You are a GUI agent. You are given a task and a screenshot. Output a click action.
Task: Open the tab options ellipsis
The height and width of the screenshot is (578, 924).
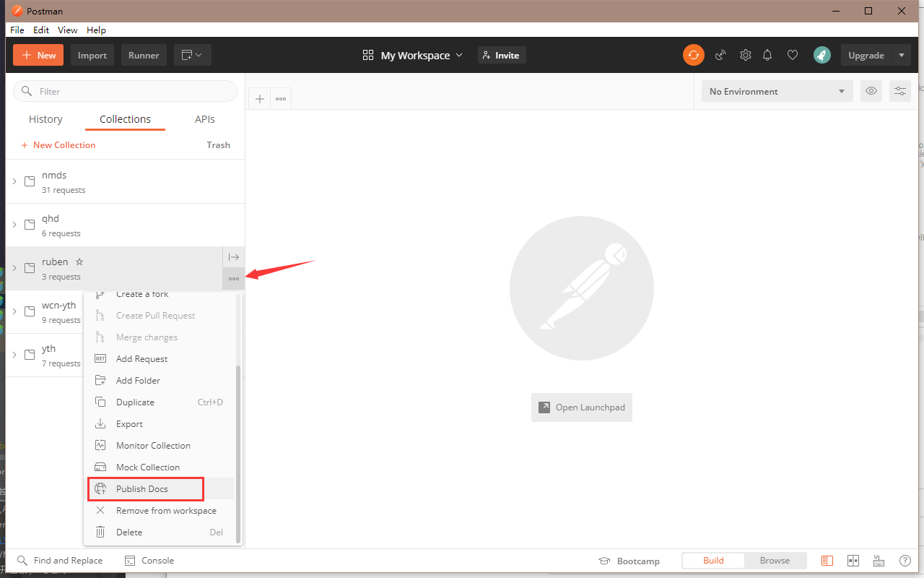tap(281, 99)
